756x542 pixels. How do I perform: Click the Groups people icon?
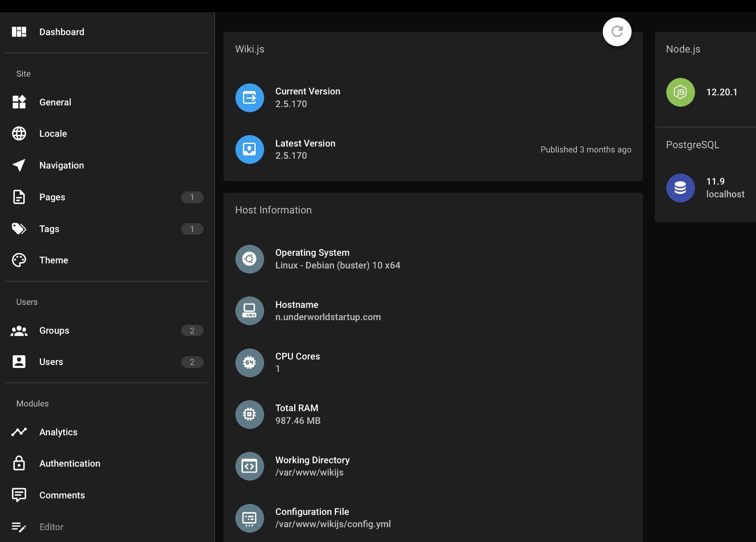click(x=19, y=331)
